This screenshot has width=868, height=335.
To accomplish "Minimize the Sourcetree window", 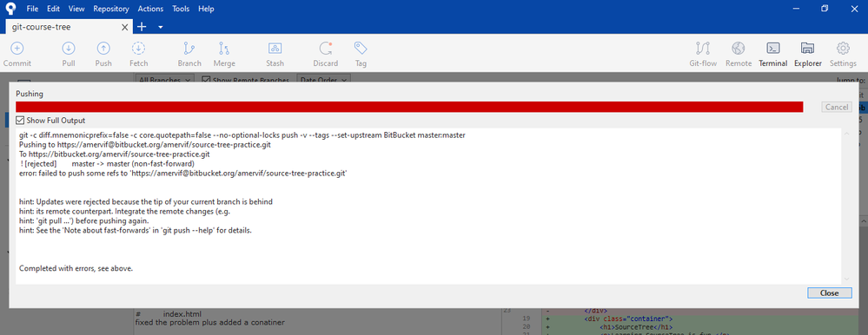I will [796, 9].
